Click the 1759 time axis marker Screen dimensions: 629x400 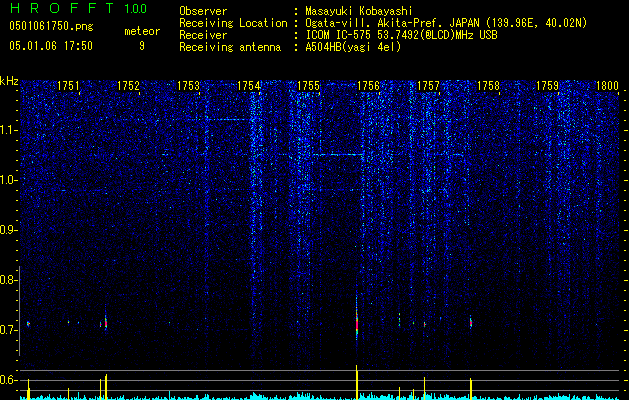point(548,85)
